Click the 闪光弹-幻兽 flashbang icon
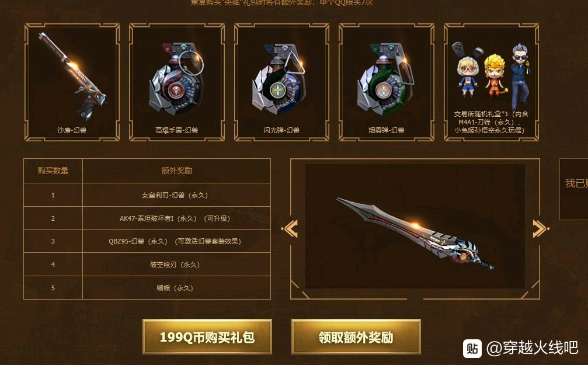This screenshot has height=365, width=588. (279, 79)
